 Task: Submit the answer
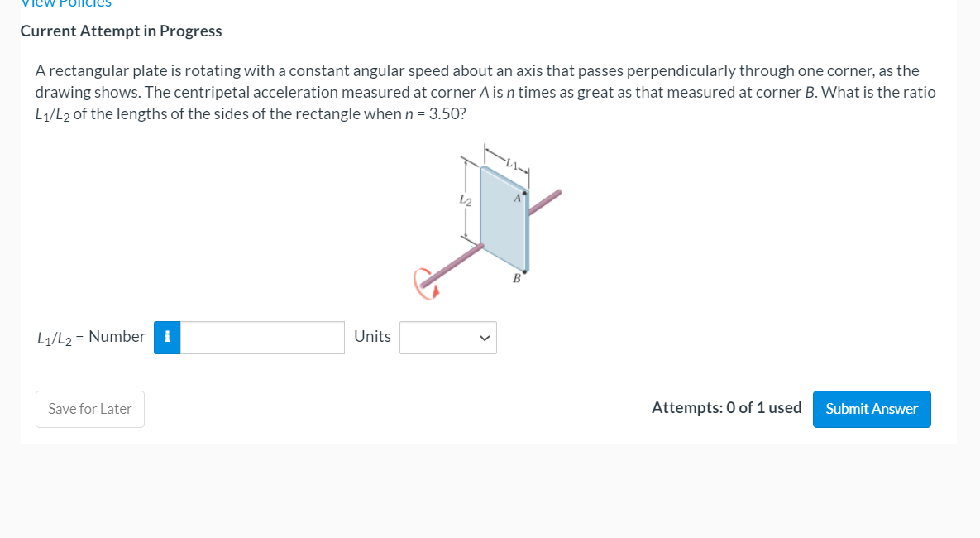click(x=872, y=409)
